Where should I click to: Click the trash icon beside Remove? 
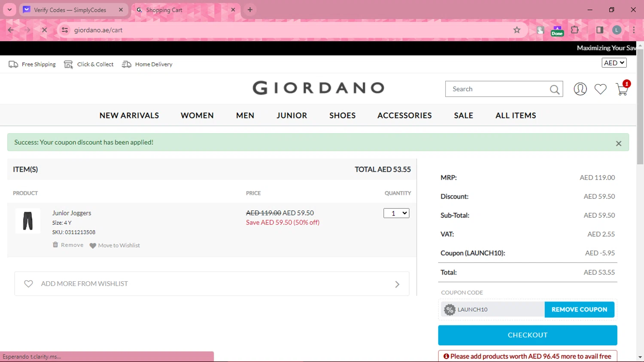[x=55, y=245]
